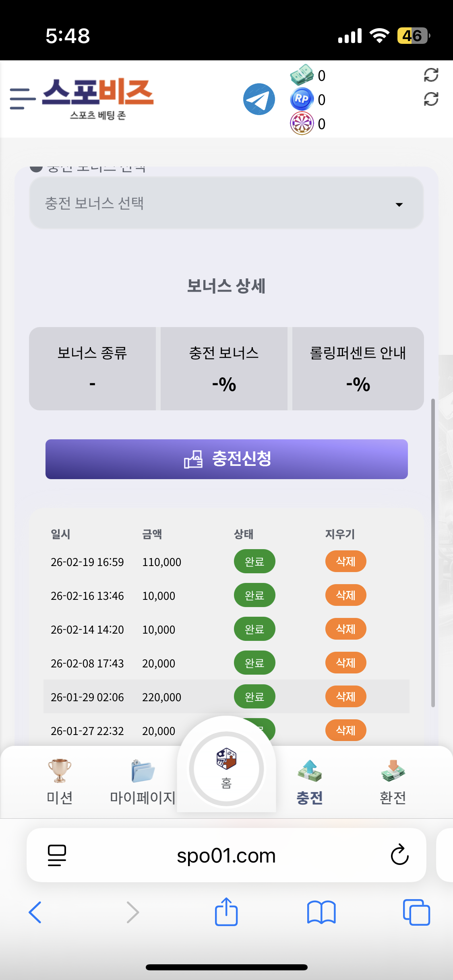This screenshot has height=980, width=453.
Task: Open the hamburger side menu
Action: [22, 99]
